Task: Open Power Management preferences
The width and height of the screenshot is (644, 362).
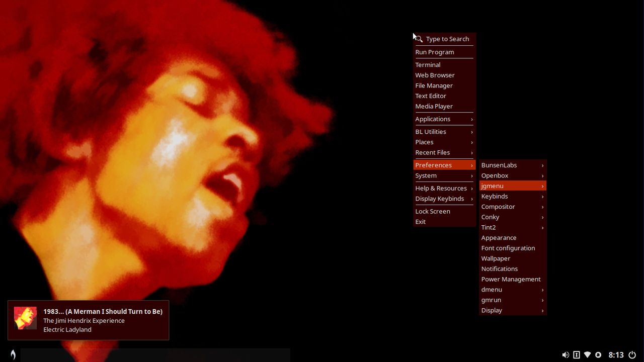Action: [513, 279]
